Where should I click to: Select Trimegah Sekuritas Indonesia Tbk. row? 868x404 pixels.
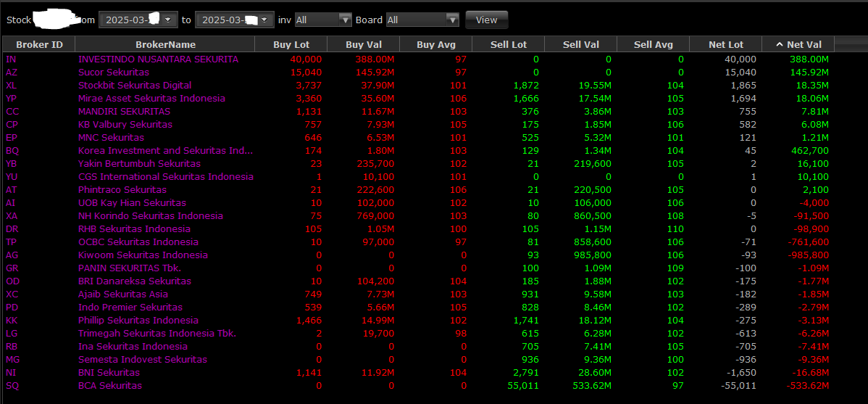(x=419, y=333)
